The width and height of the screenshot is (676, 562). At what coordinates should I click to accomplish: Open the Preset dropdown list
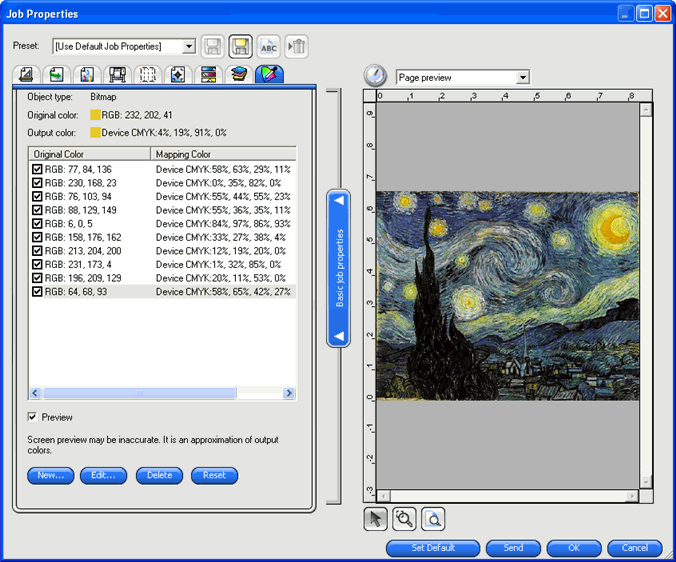(x=188, y=46)
